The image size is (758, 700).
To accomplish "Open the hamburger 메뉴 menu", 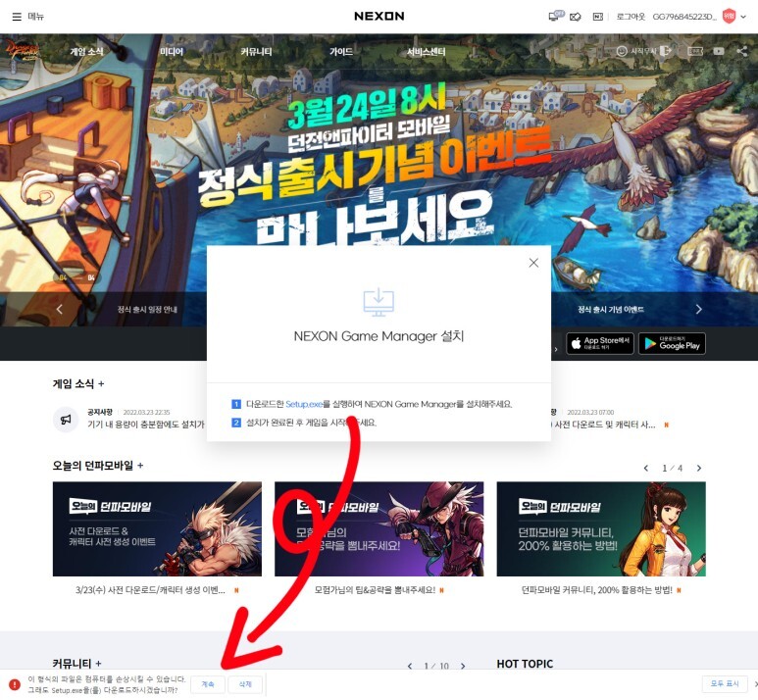I will point(27,17).
